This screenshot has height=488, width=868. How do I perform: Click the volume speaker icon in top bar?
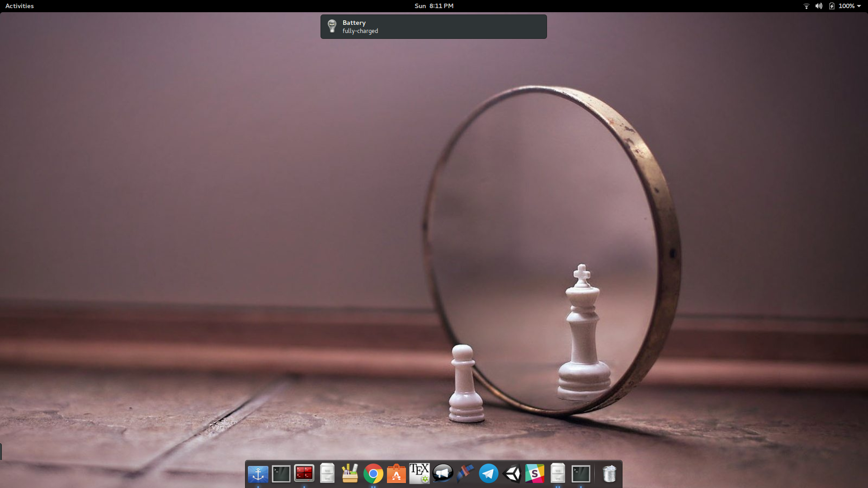click(x=819, y=6)
